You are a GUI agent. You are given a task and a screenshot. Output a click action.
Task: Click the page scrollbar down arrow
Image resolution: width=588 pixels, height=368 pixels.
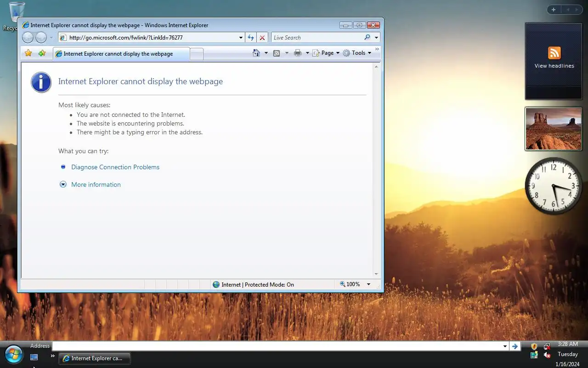(377, 274)
